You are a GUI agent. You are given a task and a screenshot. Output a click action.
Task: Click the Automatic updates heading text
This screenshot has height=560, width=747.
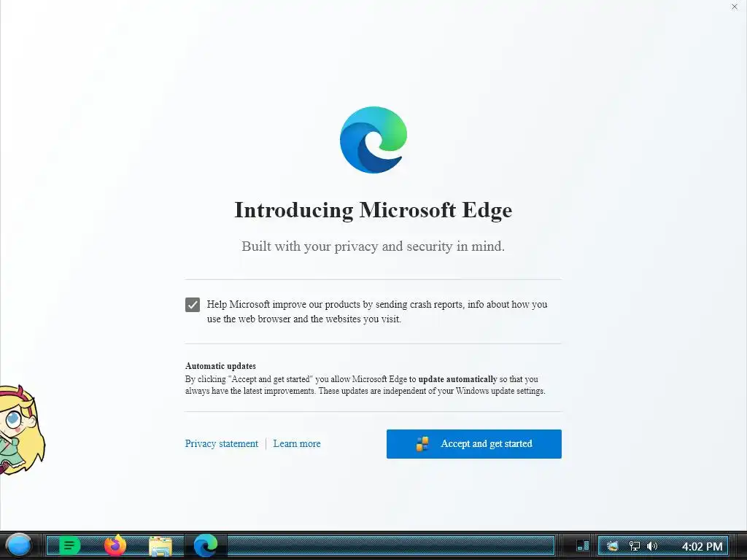[220, 366]
